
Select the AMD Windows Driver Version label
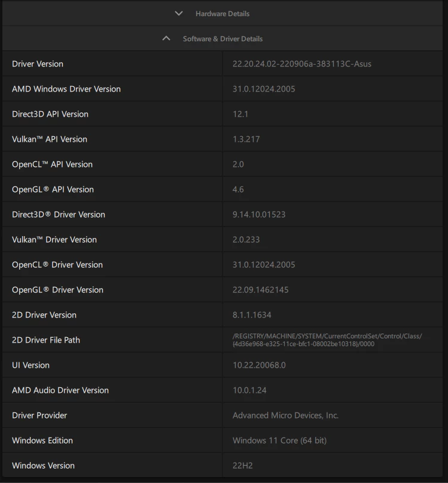66,89
